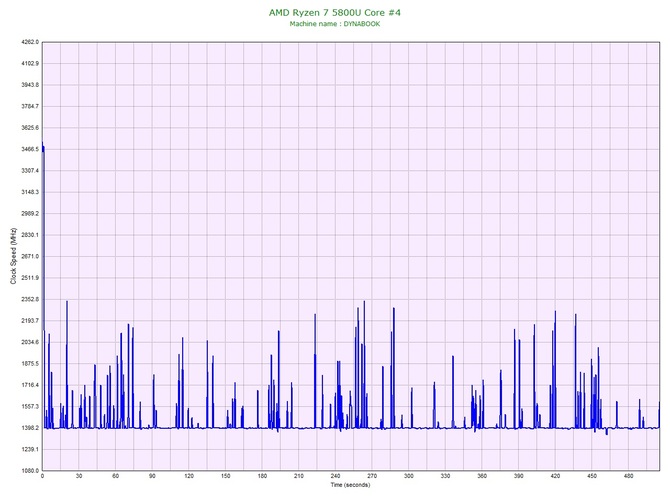Image resolution: width=670 pixels, height=502 pixels.
Task: Click the y-axis value 3307.4
Action: [x=30, y=170]
